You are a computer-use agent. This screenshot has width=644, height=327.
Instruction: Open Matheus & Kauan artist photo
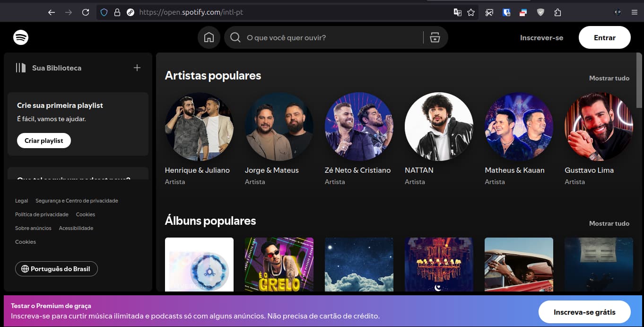tap(519, 126)
